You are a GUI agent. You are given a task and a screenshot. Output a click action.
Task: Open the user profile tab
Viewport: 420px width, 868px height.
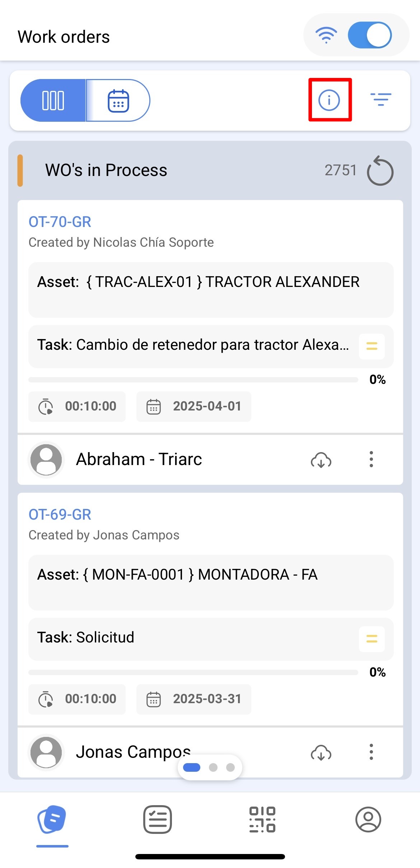pyautogui.click(x=368, y=820)
